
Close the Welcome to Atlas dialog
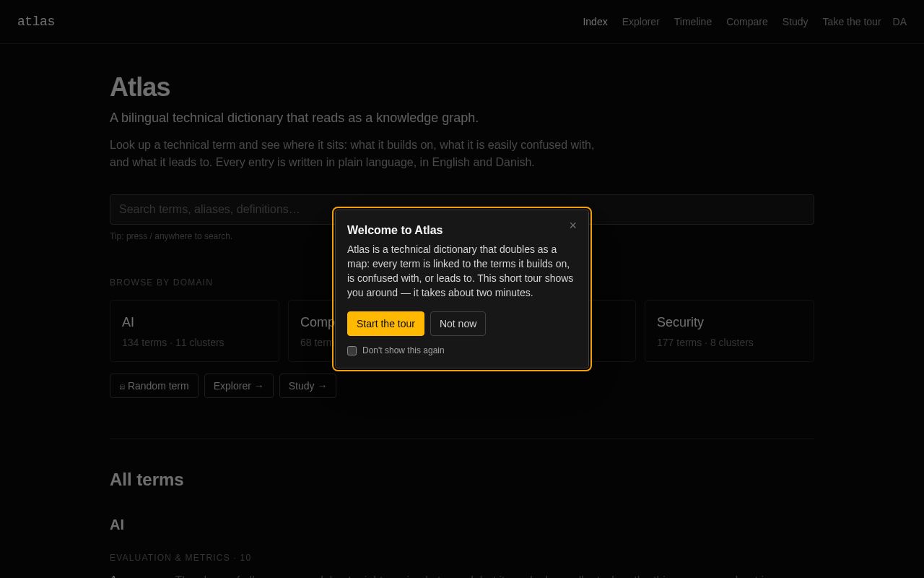click(573, 225)
